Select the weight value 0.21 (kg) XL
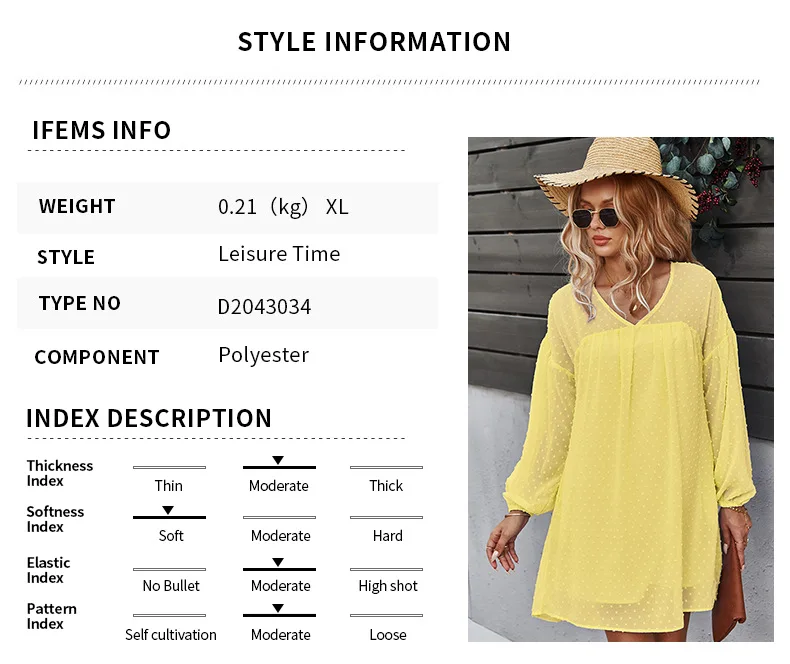790x664 pixels. (x=283, y=207)
